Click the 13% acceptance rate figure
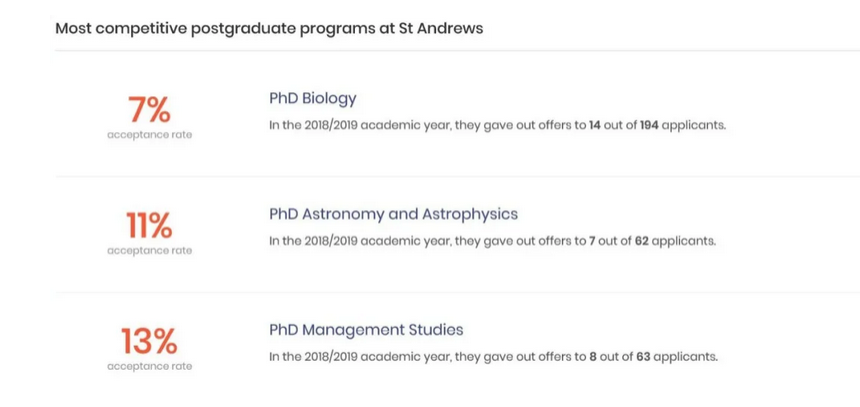860x407 pixels. [149, 341]
